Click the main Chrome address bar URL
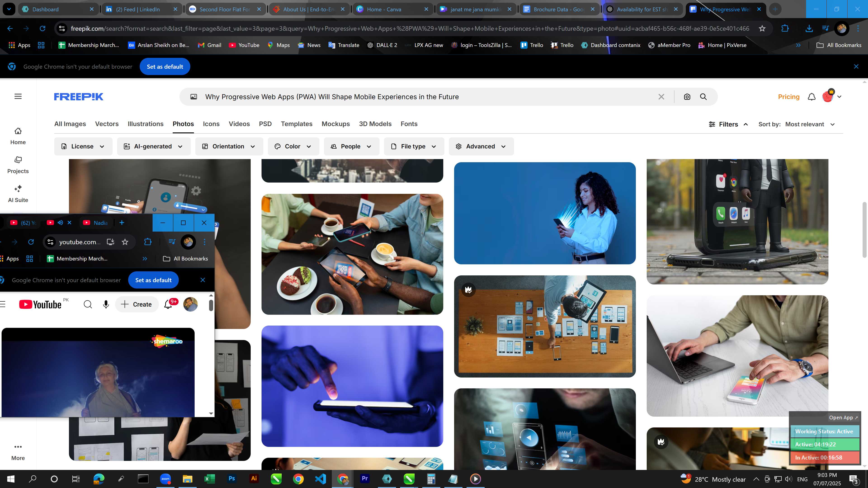Viewport: 868px width, 488px height. (409, 28)
